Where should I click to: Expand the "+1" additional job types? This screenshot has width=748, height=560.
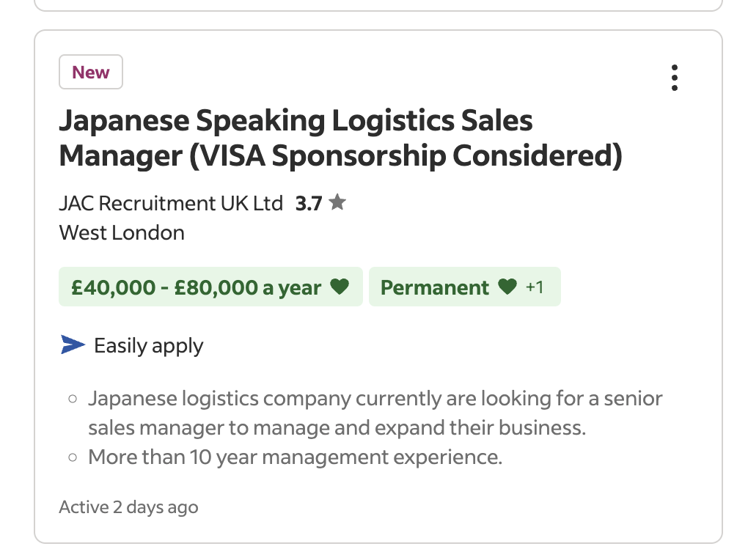pos(535,287)
